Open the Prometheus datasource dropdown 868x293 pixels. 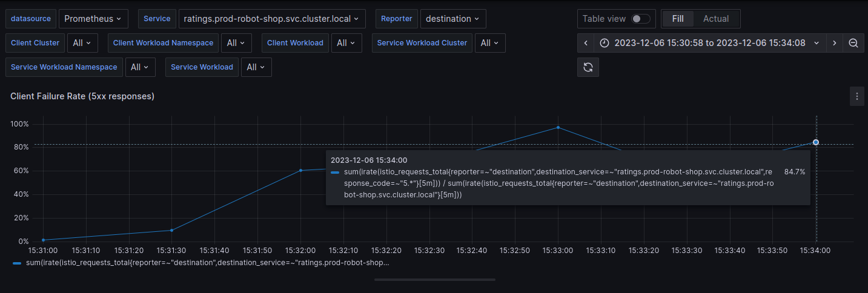pos(93,19)
